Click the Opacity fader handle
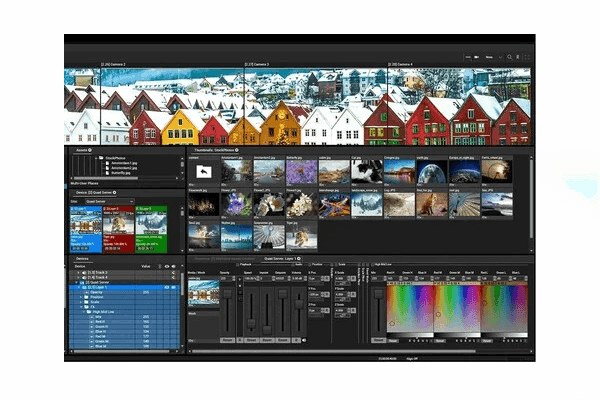The height and width of the screenshot is (400, 600). click(x=227, y=294)
